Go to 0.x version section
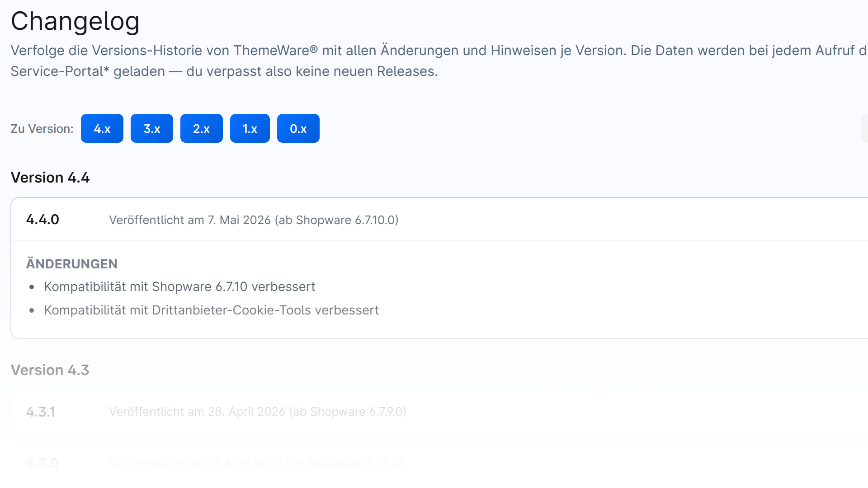 tap(298, 128)
